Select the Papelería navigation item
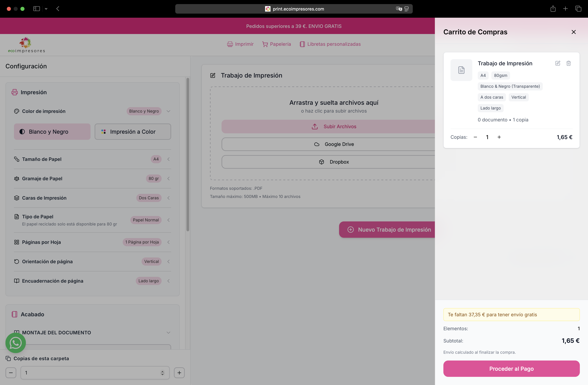The height and width of the screenshot is (385, 588). point(276,44)
